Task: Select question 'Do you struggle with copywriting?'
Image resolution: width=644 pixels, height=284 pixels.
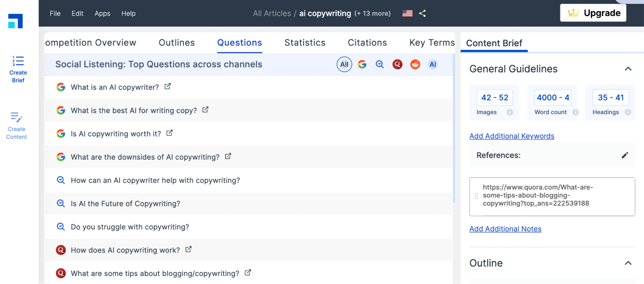Action: [x=130, y=227]
